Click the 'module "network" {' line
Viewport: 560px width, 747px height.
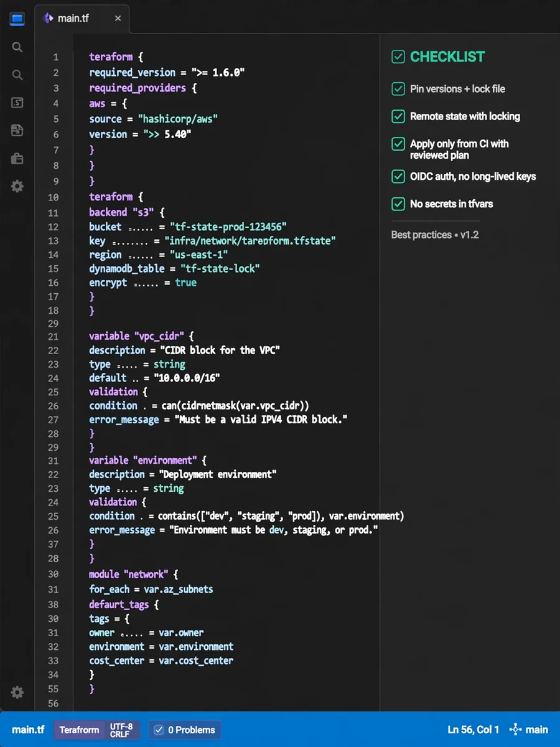134,574
